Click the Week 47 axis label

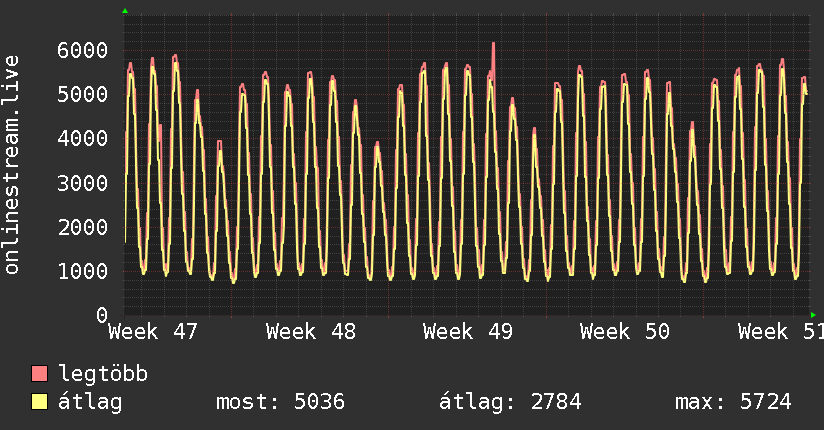(x=154, y=331)
